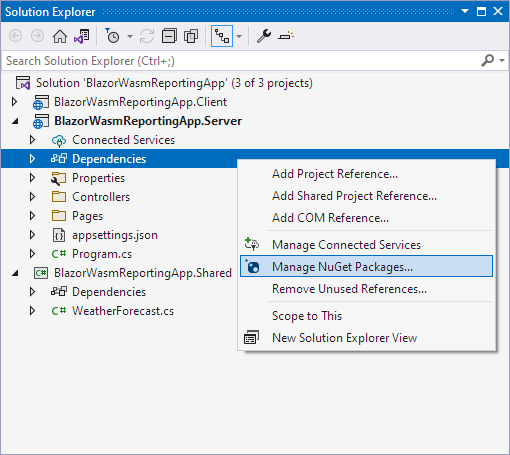Select the Program.cs file
This screenshot has width=510, height=455.
[x=102, y=254]
